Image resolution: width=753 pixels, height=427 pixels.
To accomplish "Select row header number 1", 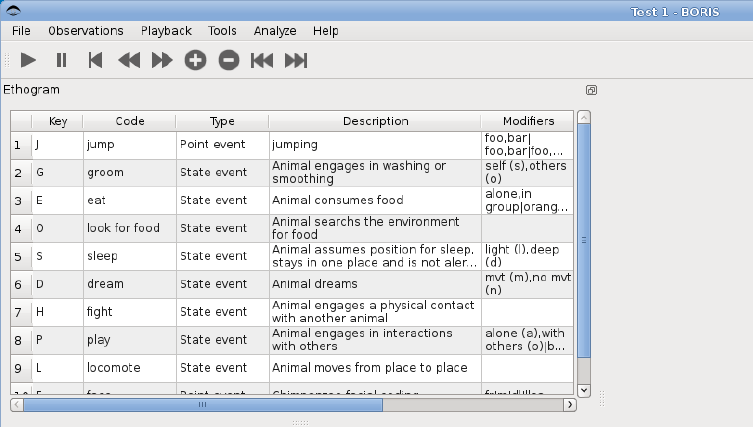I will [21, 145].
